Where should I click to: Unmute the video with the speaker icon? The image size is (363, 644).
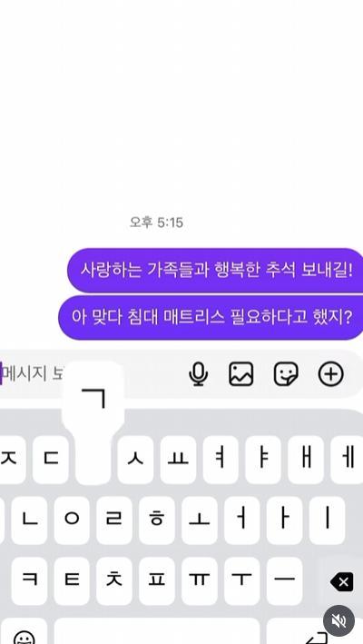[x=338, y=620]
